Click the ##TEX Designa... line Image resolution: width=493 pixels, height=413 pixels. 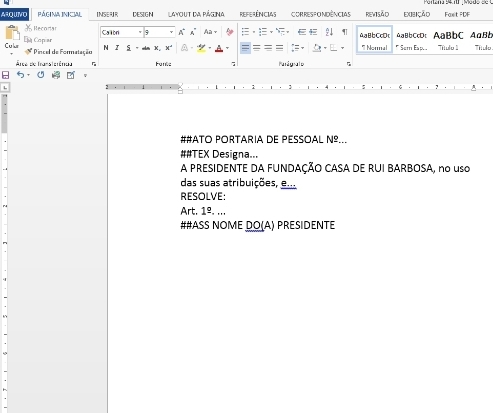pyautogui.click(x=219, y=154)
